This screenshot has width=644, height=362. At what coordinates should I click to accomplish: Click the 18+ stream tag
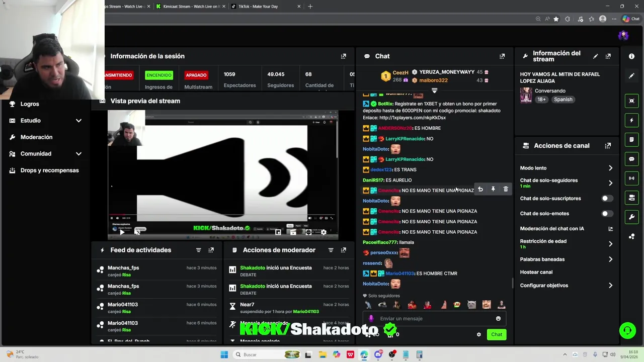point(541,100)
